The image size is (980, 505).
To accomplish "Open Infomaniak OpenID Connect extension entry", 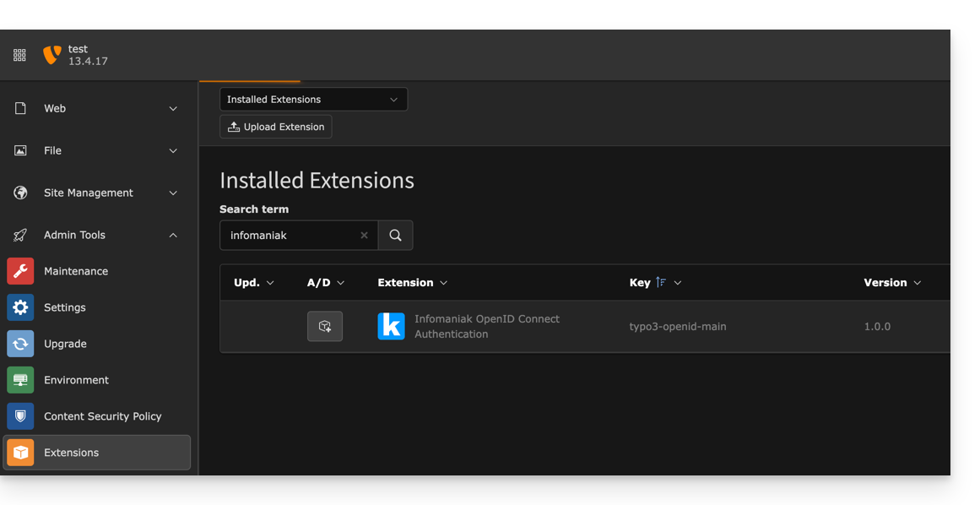I will (x=487, y=326).
